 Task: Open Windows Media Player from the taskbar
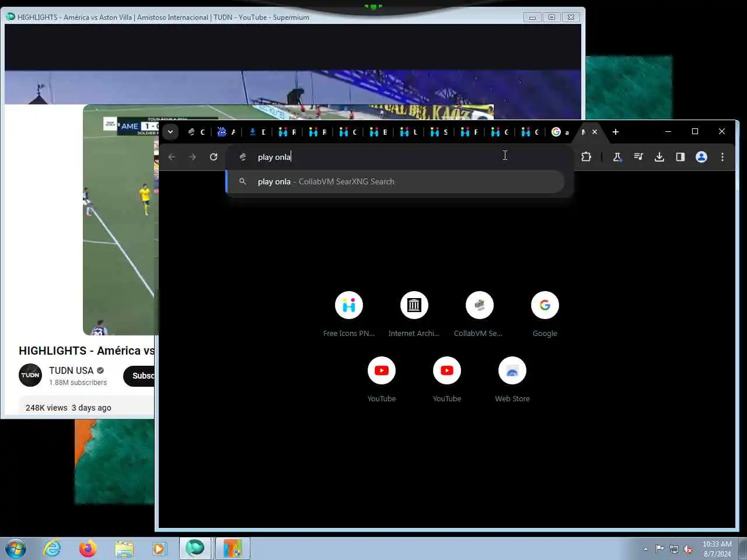[159, 548]
